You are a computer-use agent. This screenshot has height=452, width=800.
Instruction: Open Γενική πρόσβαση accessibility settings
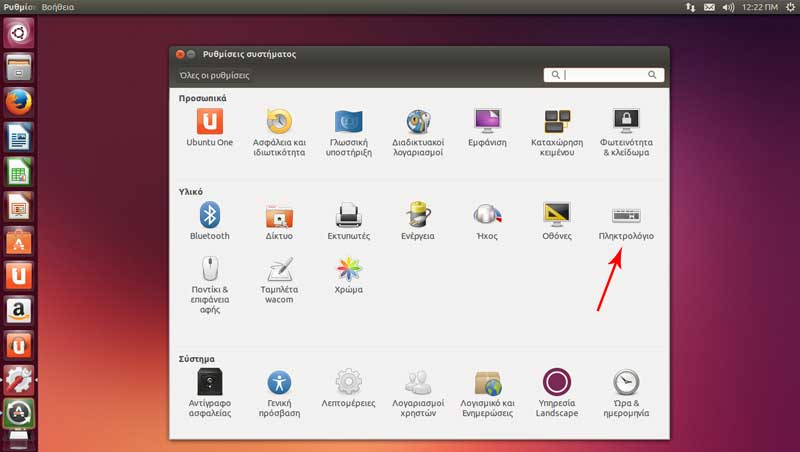[x=279, y=393]
